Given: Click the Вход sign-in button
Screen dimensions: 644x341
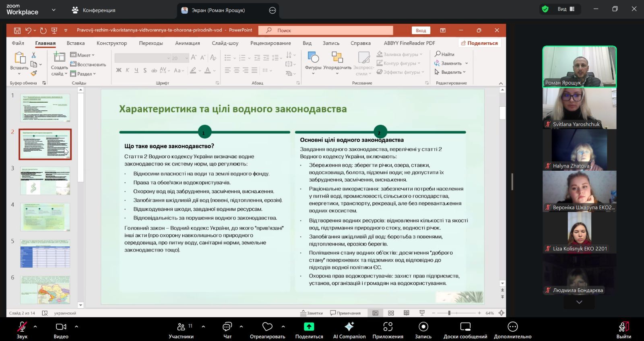Looking at the screenshot, I should point(421,30).
